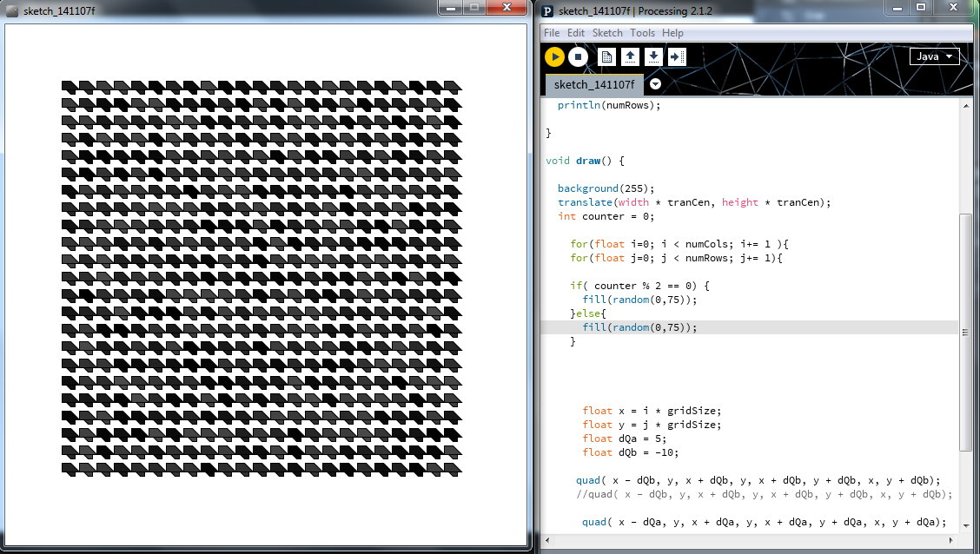This screenshot has width=980, height=554.
Task: Expand the tab options arrow menu
Action: click(656, 84)
